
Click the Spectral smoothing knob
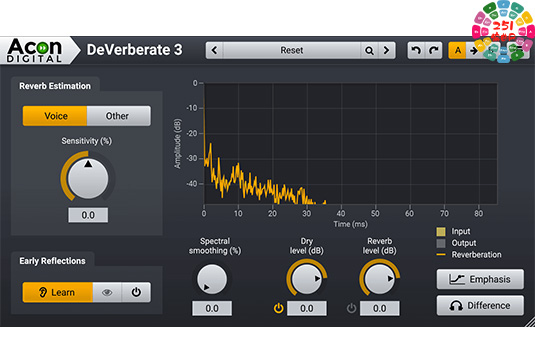click(x=212, y=279)
